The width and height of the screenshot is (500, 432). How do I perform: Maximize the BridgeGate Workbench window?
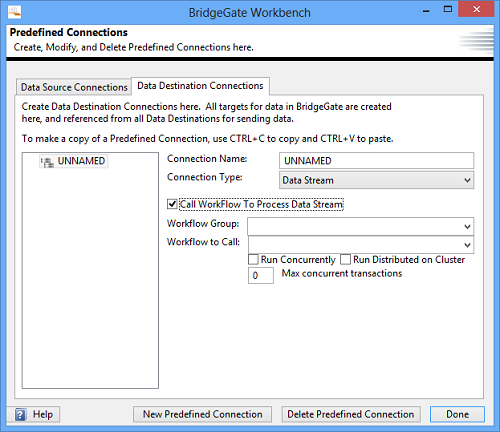[x=448, y=10]
